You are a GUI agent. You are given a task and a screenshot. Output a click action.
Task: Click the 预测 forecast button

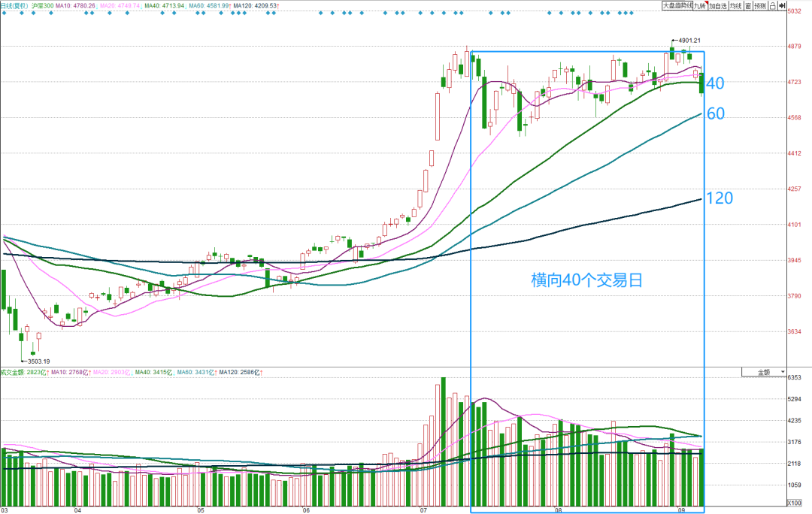(760, 6)
